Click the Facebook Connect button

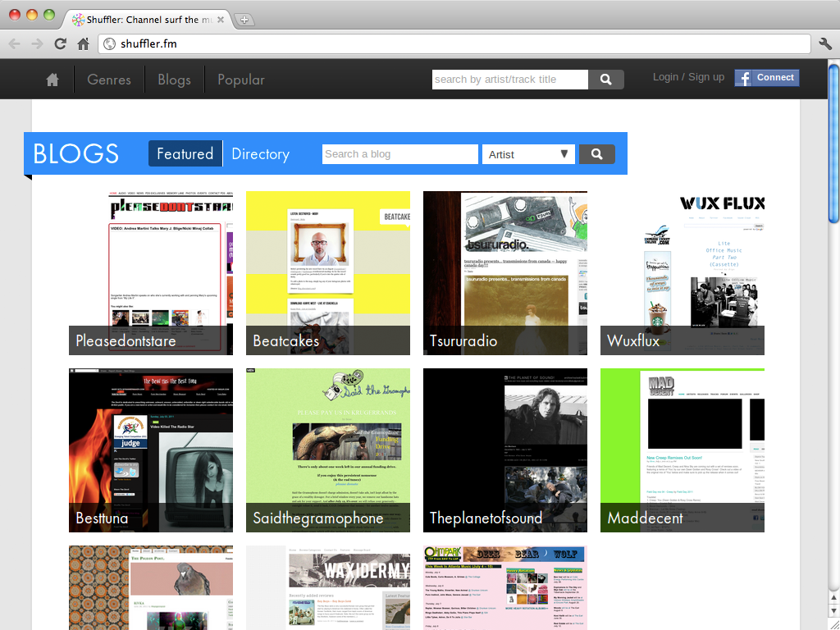tap(767, 78)
